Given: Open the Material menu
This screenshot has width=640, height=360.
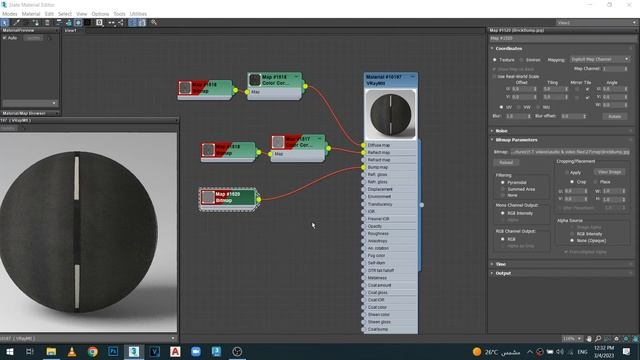Looking at the screenshot, I should tap(31, 14).
